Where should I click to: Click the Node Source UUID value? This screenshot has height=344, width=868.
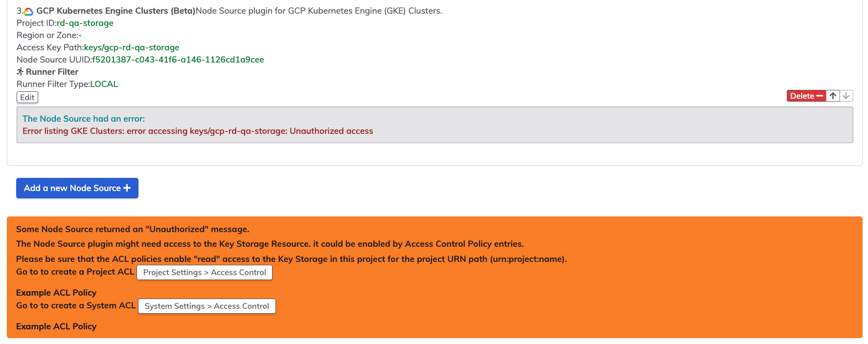tap(178, 60)
